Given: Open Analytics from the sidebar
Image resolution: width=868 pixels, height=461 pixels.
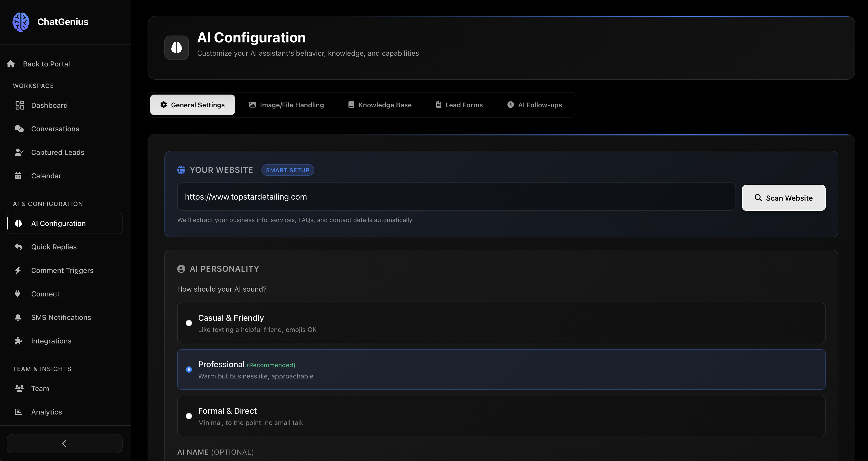Looking at the screenshot, I should tap(46, 412).
